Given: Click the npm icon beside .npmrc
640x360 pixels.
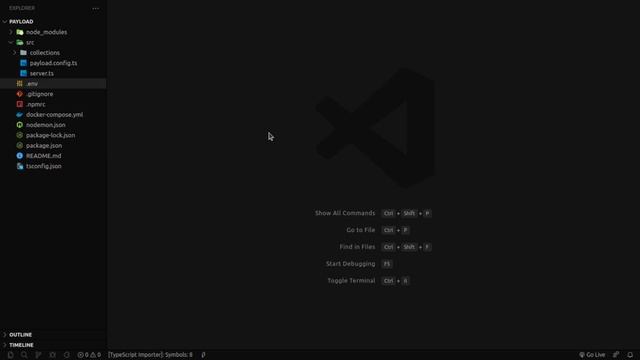Looking at the screenshot, I should point(20,104).
